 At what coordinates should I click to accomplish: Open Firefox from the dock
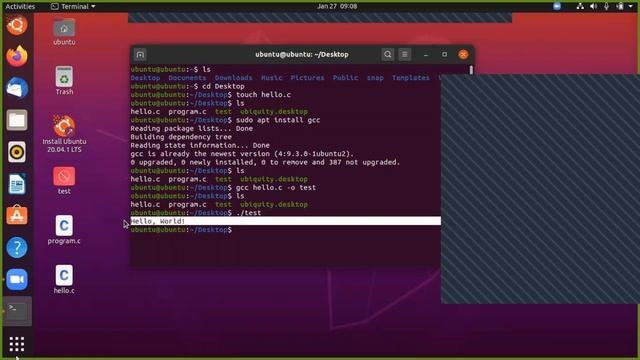[17, 56]
